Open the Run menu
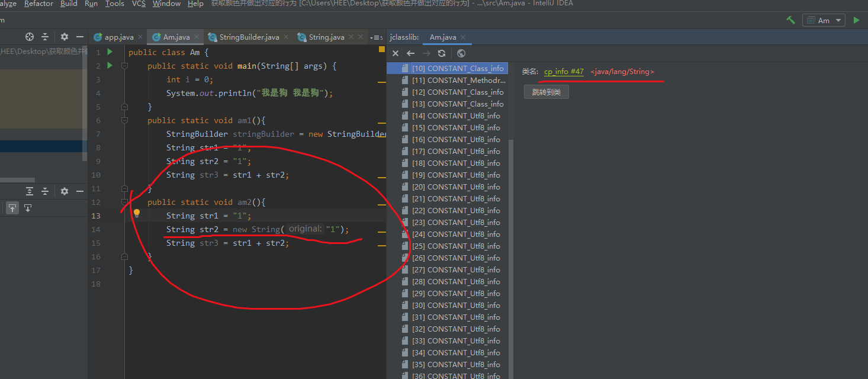The height and width of the screenshot is (379, 868). click(91, 4)
